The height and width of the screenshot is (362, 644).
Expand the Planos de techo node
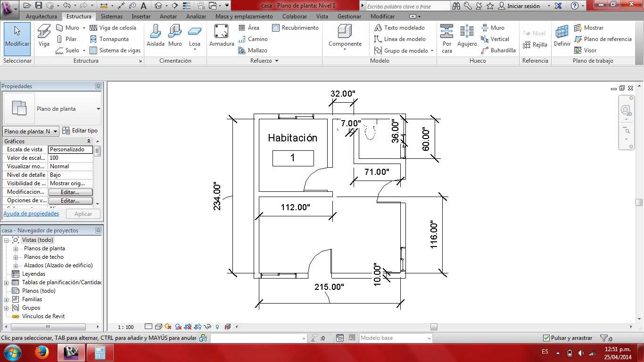pos(16,257)
